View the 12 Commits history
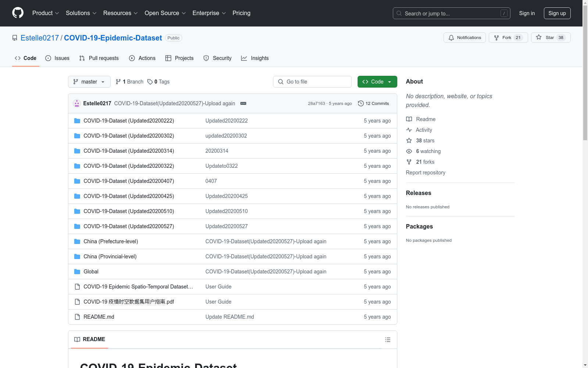The width and height of the screenshot is (588, 368). pos(373,103)
